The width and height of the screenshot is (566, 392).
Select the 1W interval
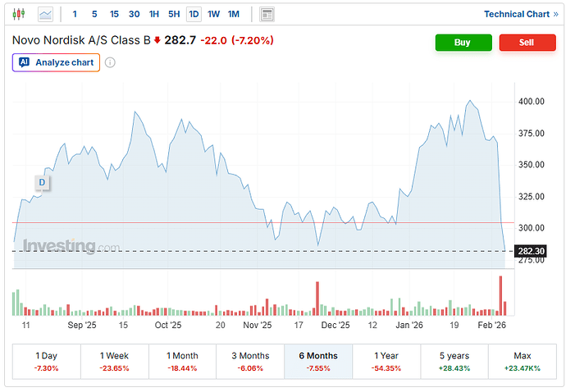point(213,14)
